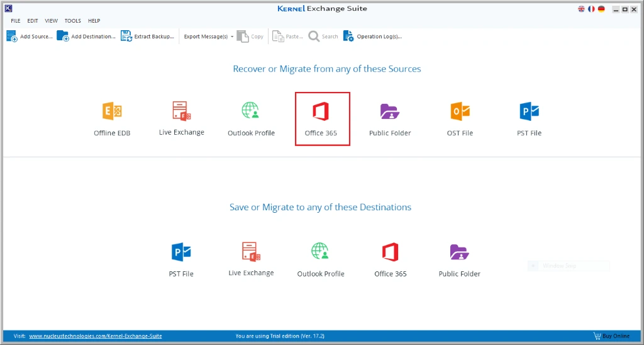Open Search from the toolbar
This screenshot has width=644, height=345.
(x=323, y=36)
